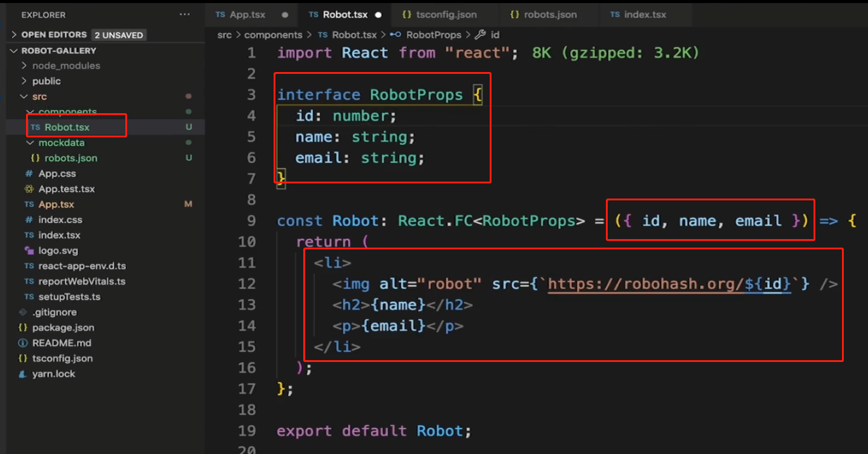Click the word interface on line 3
The width and height of the screenshot is (868, 454).
point(319,95)
